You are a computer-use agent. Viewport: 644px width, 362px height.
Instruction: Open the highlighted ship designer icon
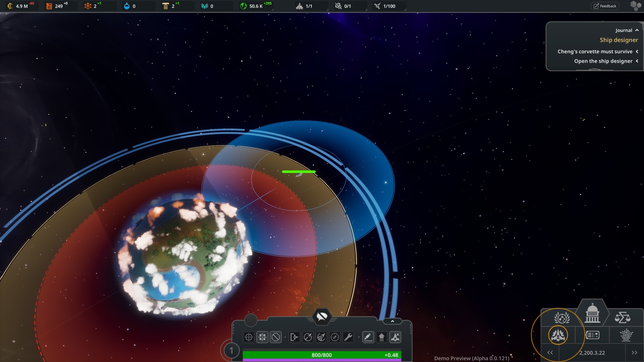[558, 335]
